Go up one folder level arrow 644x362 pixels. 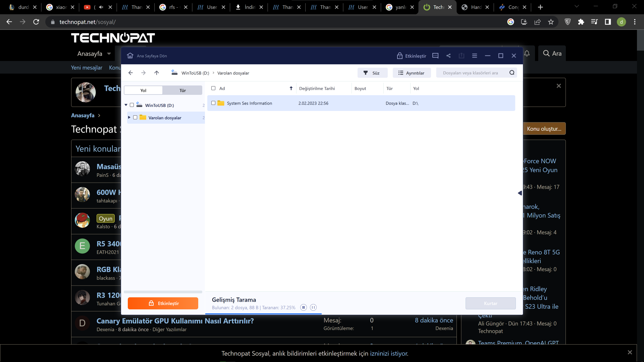(x=157, y=73)
